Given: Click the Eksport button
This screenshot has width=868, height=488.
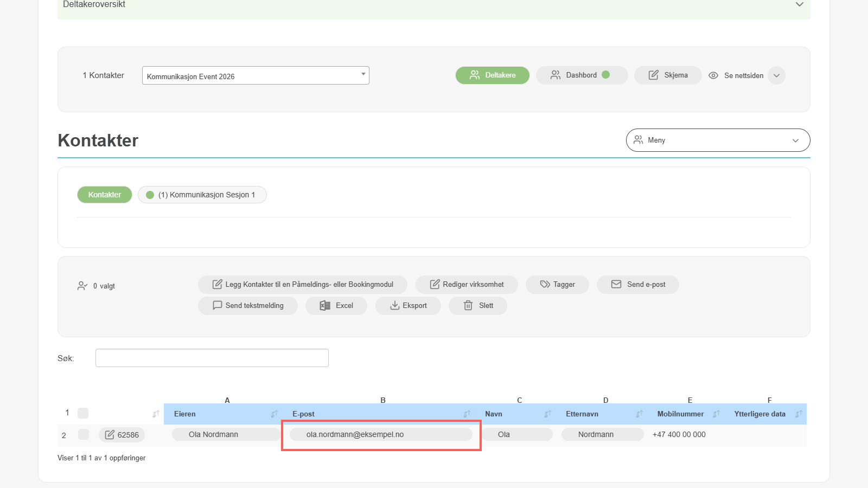Looking at the screenshot, I should 408,306.
